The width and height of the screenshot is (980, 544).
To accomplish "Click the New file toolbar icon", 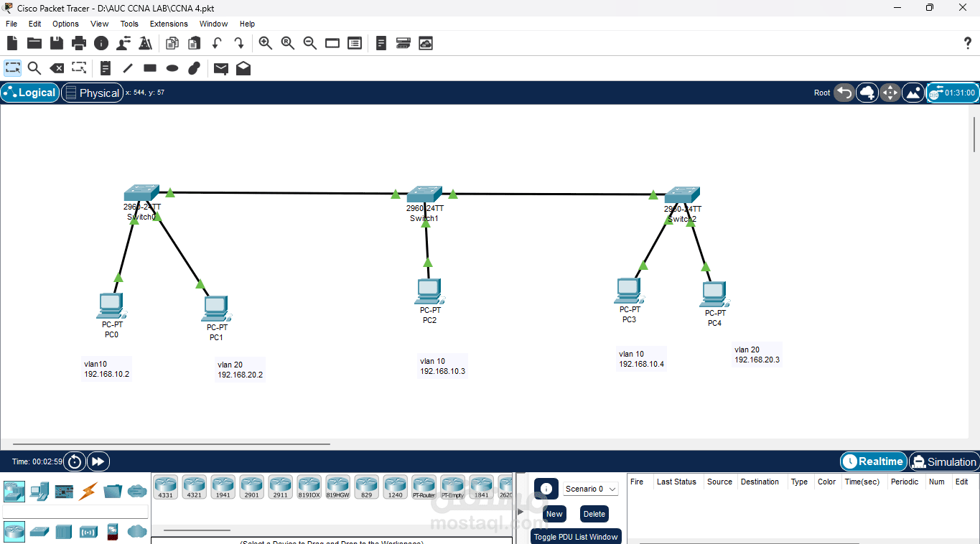I will 12,43.
